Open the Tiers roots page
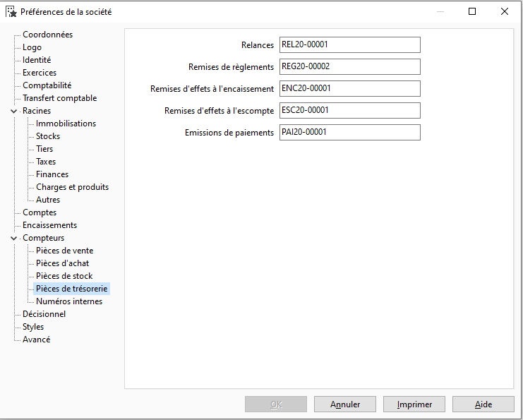This screenshot has height=420, width=523. (44, 149)
